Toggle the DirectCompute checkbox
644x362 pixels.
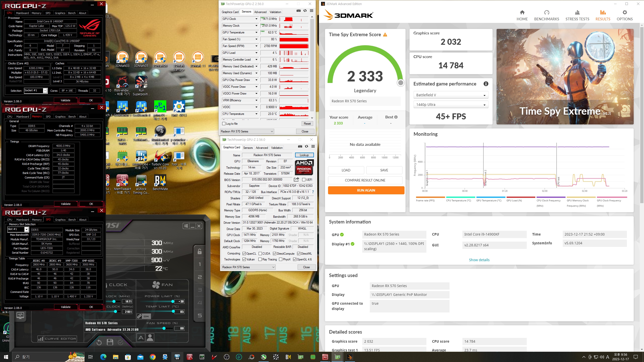pos(275,254)
